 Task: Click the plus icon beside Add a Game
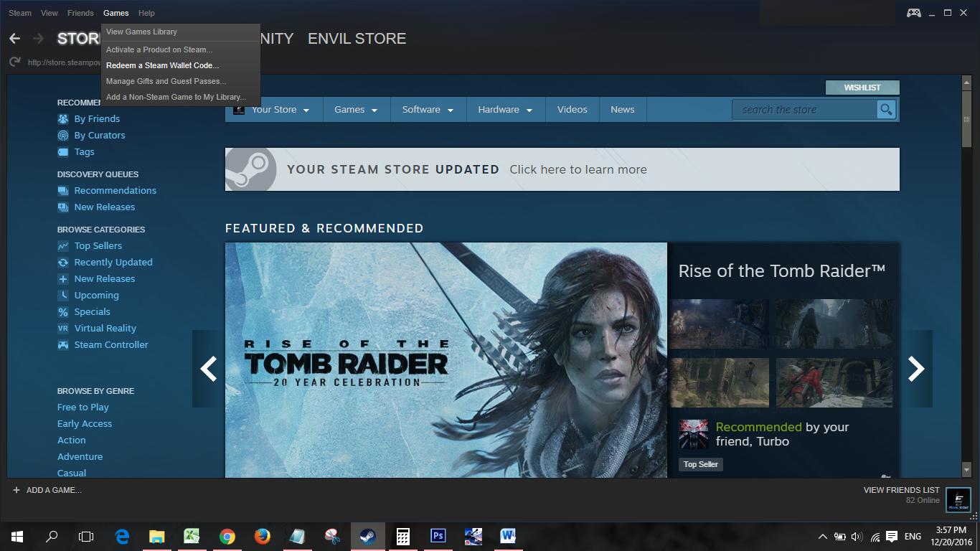click(17, 490)
